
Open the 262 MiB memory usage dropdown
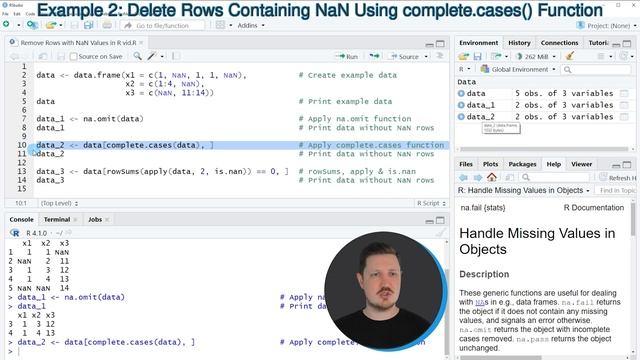[x=536, y=56]
